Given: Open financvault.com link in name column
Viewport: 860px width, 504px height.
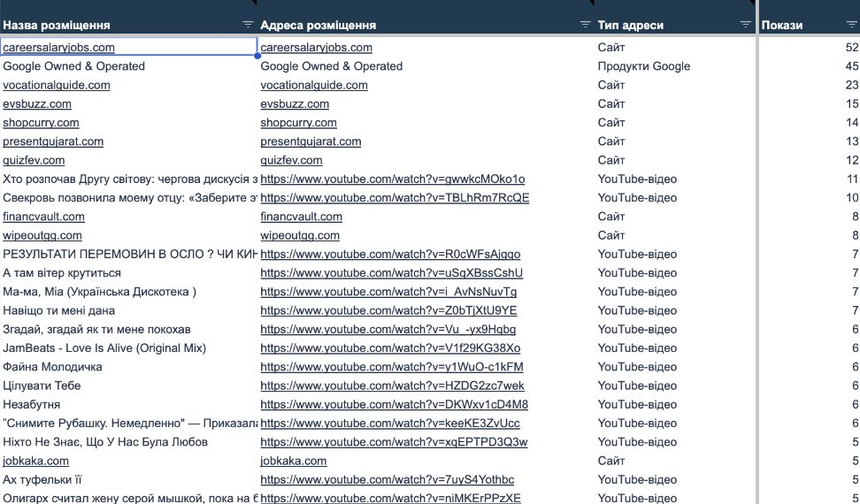Looking at the screenshot, I should (44, 217).
